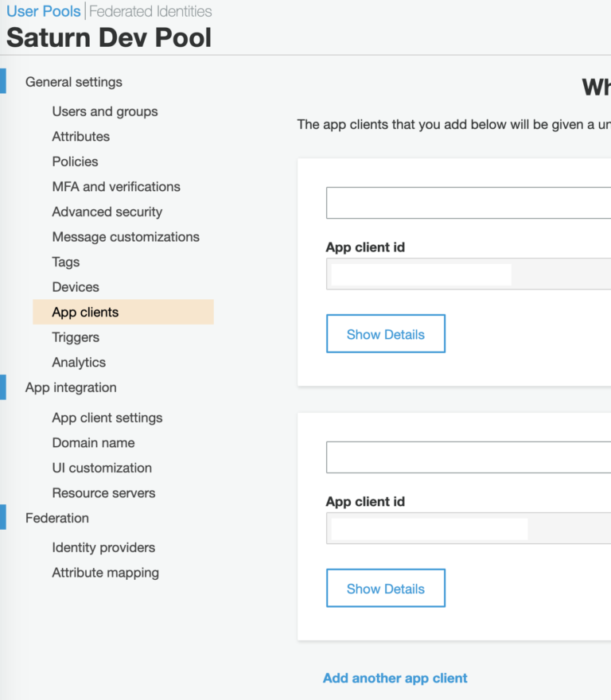Open Message customizations page
This screenshot has width=611, height=700.
click(126, 237)
